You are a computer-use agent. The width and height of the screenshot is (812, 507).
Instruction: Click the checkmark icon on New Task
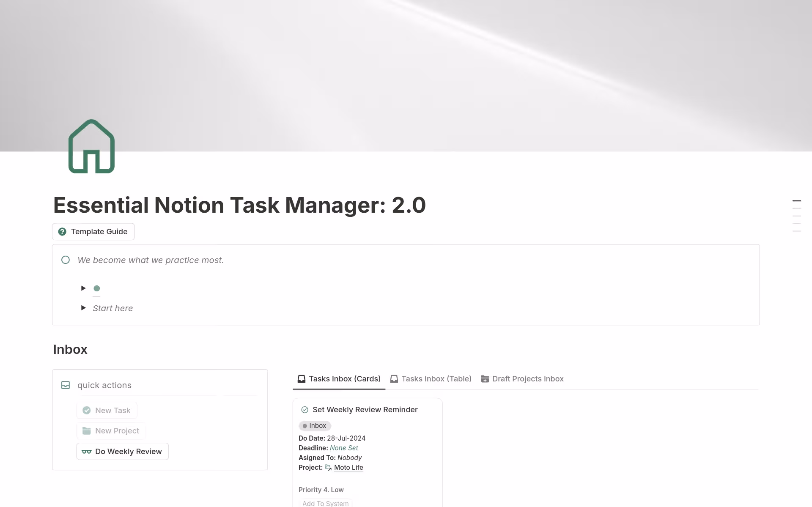pyautogui.click(x=86, y=411)
